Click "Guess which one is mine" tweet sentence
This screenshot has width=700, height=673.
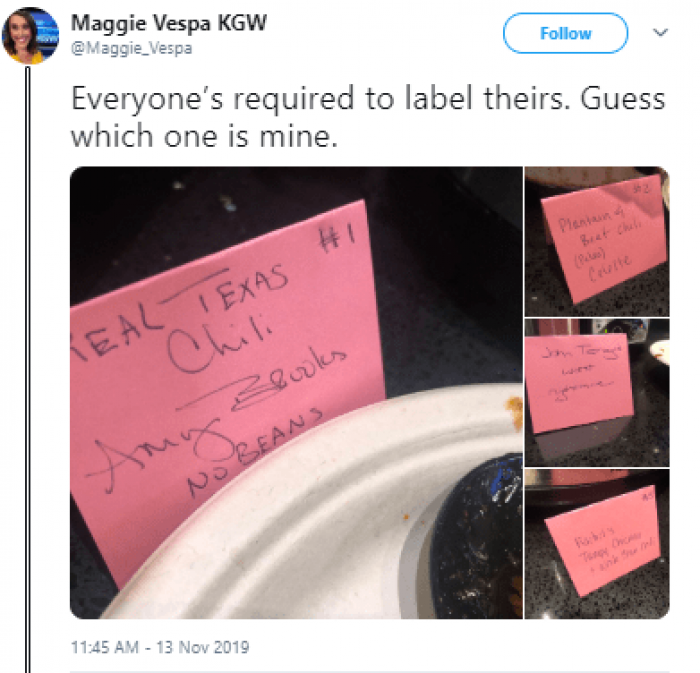click(x=368, y=117)
